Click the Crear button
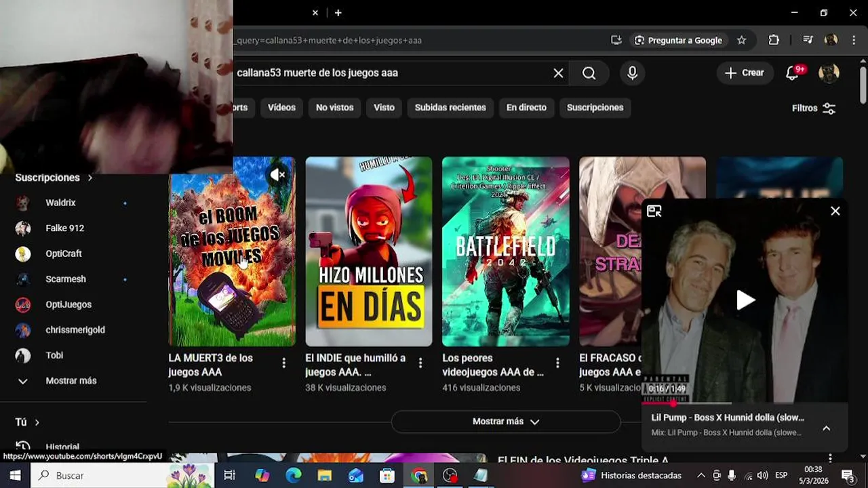The image size is (868, 488). click(745, 73)
